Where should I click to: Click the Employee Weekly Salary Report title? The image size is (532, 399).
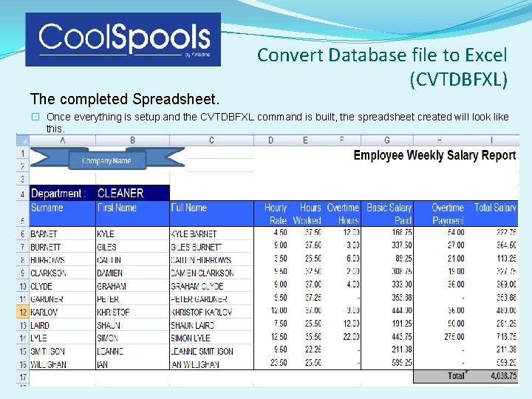pyautogui.click(x=434, y=155)
